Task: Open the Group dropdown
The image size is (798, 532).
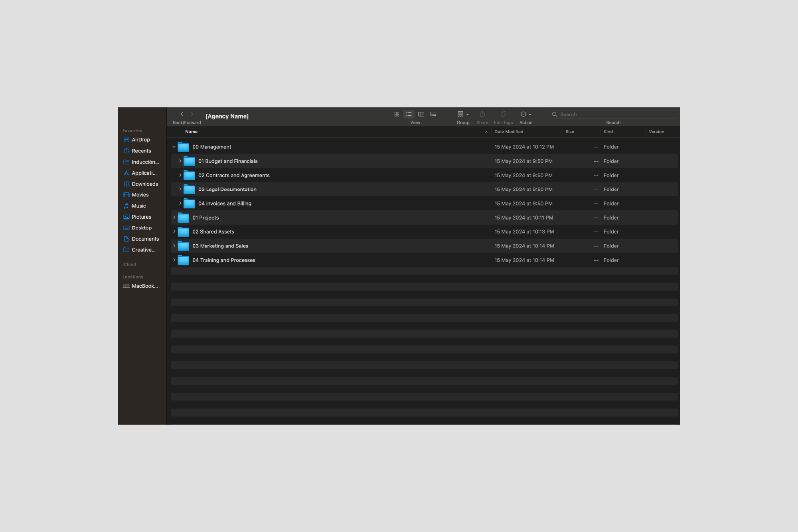Action: coord(462,114)
